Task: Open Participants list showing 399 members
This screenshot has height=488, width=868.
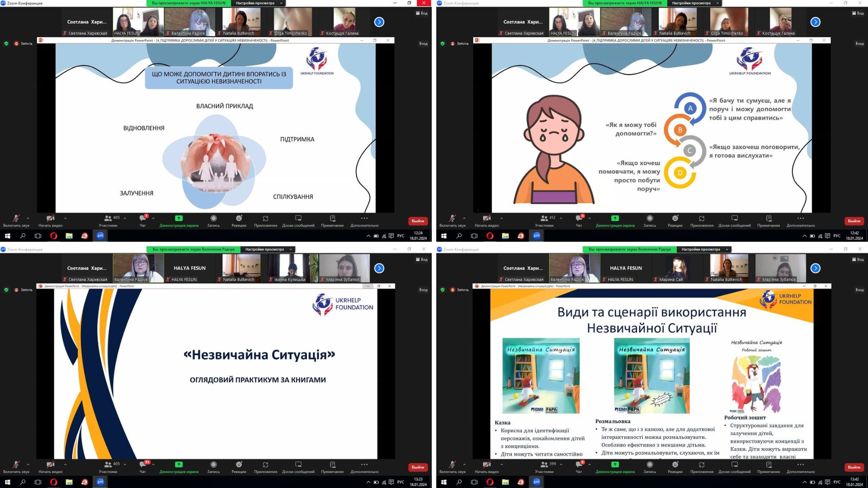Action: tap(544, 466)
